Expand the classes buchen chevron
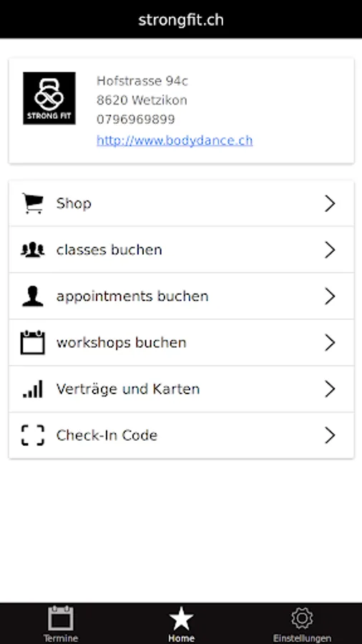The image size is (362, 644). point(330,250)
